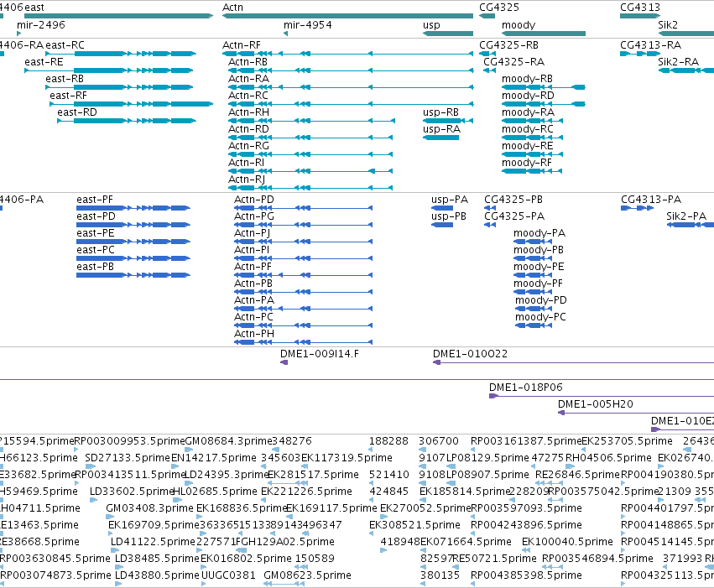Click the Actn-RG transcript label

pyautogui.click(x=248, y=146)
